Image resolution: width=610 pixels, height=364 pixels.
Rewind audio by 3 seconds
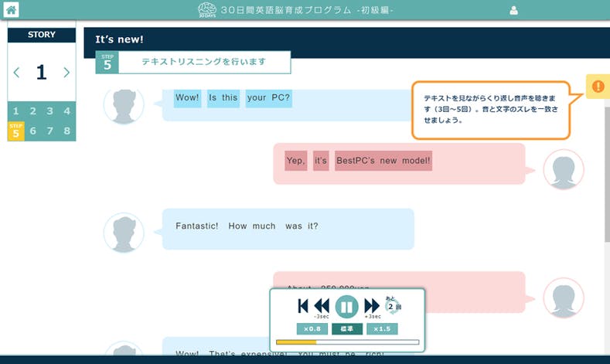click(322, 306)
